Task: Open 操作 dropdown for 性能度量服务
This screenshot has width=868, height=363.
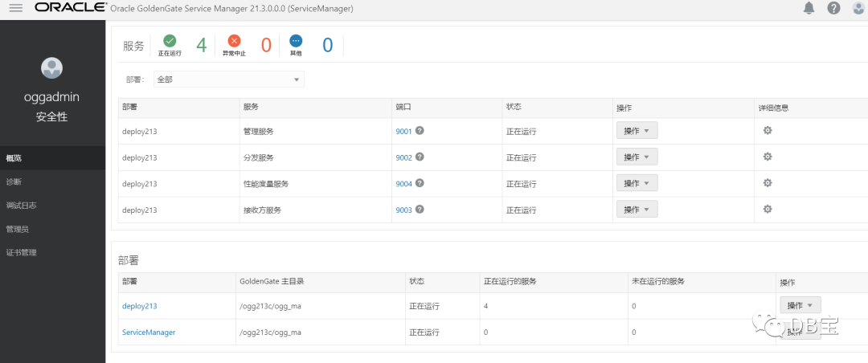Action: click(637, 183)
